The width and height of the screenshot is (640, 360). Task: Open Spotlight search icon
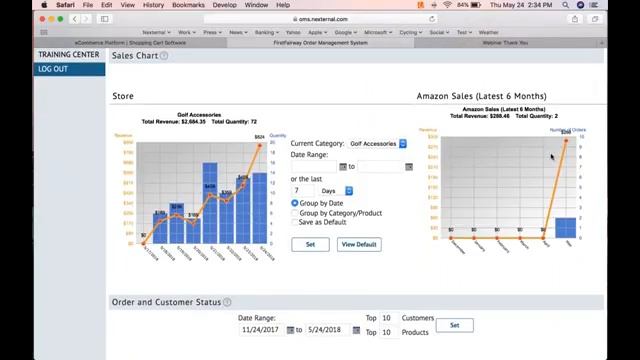pos(565,5)
